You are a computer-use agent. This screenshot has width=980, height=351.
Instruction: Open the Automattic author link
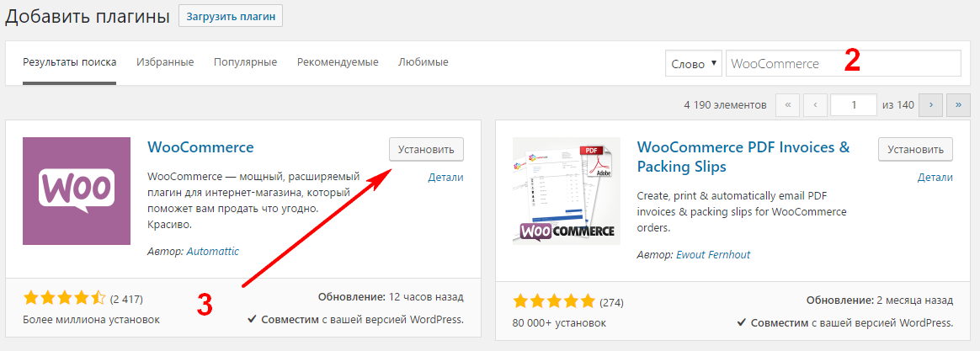tap(212, 251)
